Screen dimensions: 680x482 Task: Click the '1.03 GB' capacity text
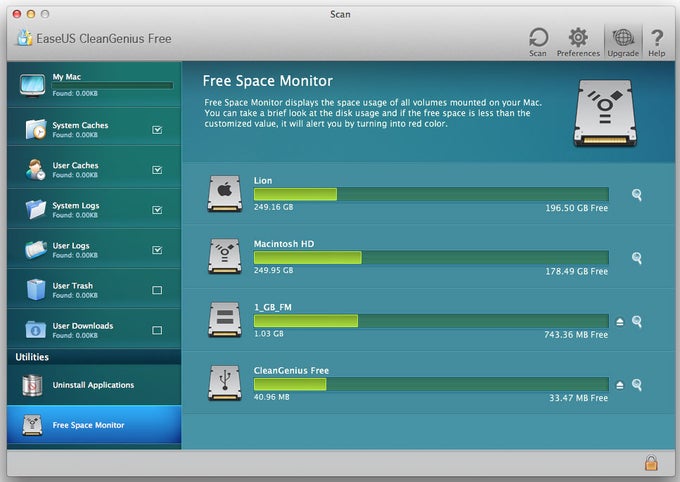[x=268, y=334]
